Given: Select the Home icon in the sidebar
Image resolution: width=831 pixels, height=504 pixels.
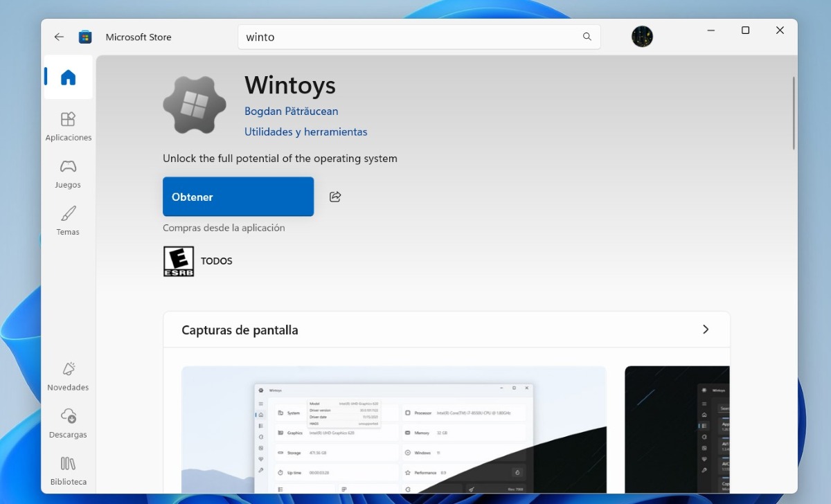Looking at the screenshot, I should pos(68,78).
